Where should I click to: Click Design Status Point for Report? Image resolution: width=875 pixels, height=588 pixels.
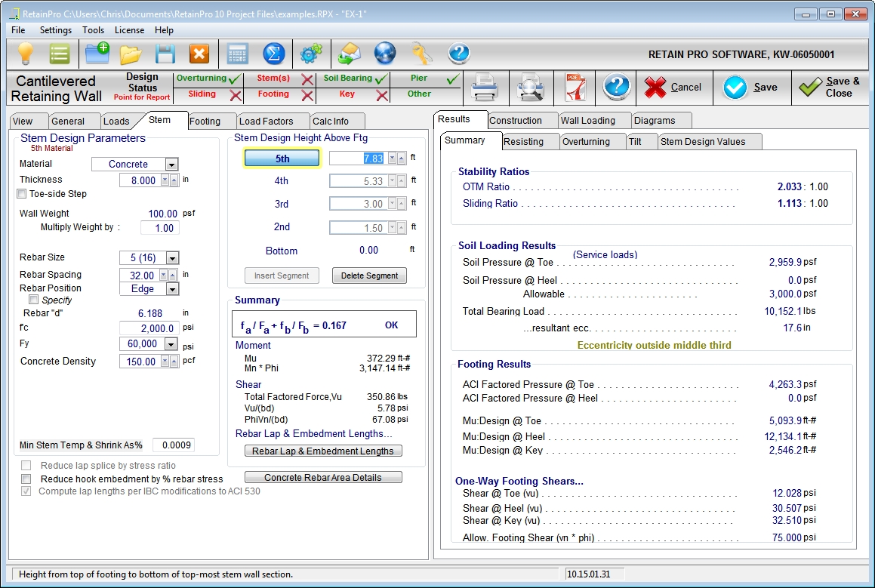[x=142, y=87]
